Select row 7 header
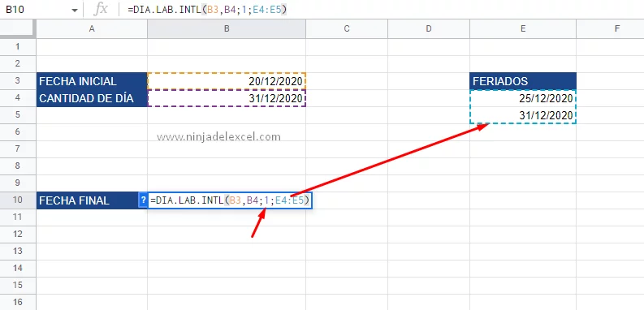 [x=18, y=149]
